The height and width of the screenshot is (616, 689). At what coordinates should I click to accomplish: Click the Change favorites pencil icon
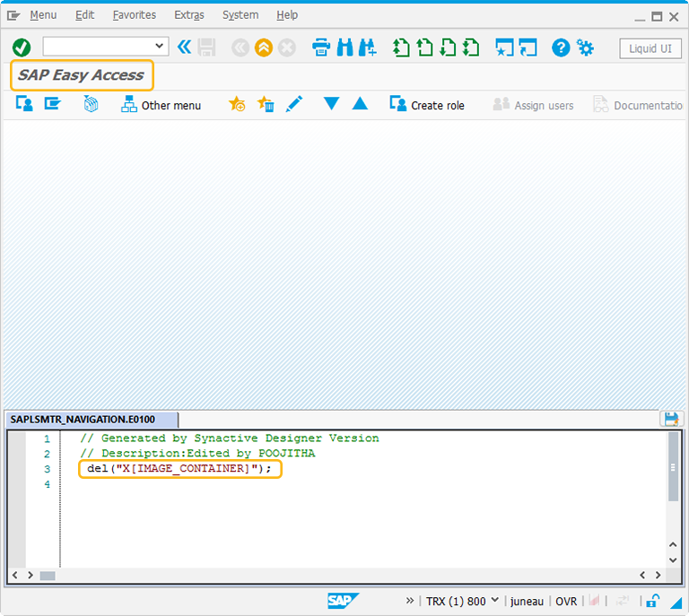tap(294, 104)
